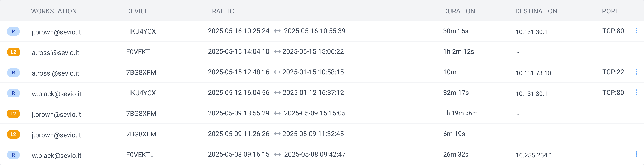Sort by the WORKSTATION column header
This screenshot has width=644, height=165.
click(54, 11)
